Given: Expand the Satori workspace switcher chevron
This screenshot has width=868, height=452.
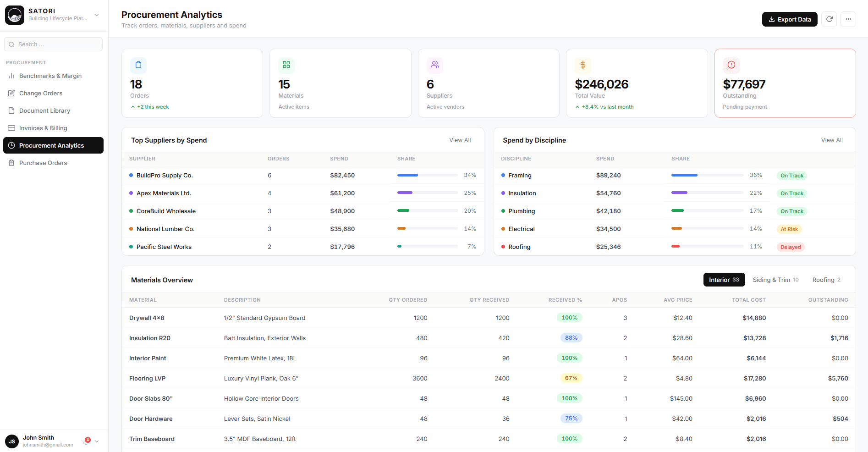Looking at the screenshot, I should pyautogui.click(x=97, y=15).
